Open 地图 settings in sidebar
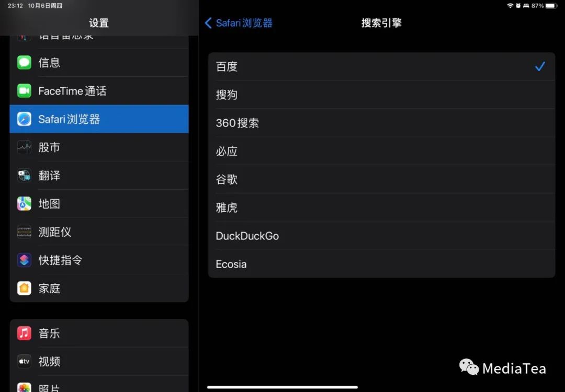The image size is (565, 392). (99, 204)
